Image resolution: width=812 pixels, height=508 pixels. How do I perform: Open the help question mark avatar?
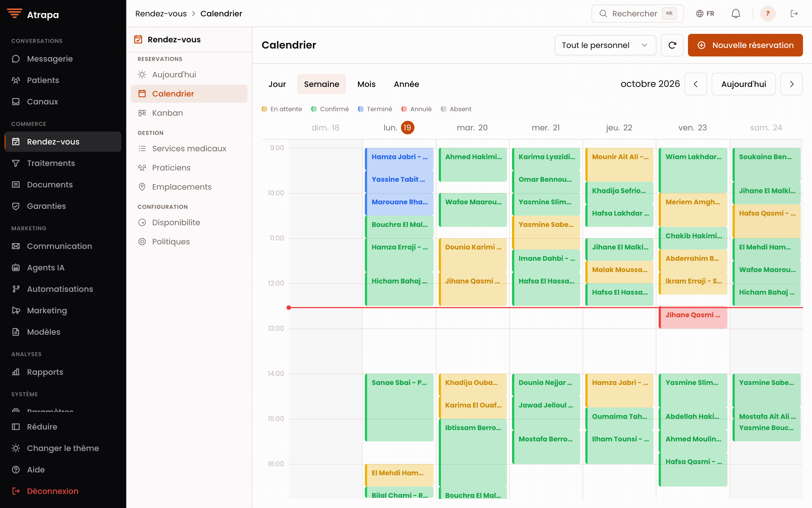click(768, 14)
